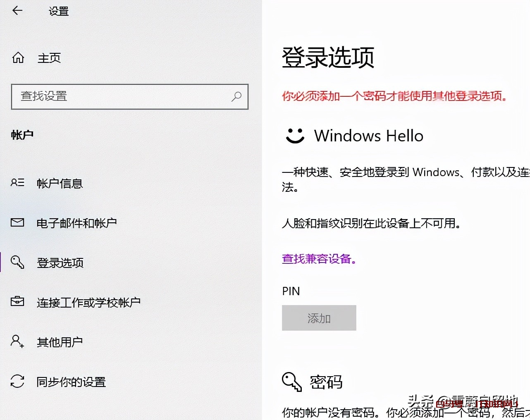Open 连接工作或学校帐户 page

tap(88, 303)
